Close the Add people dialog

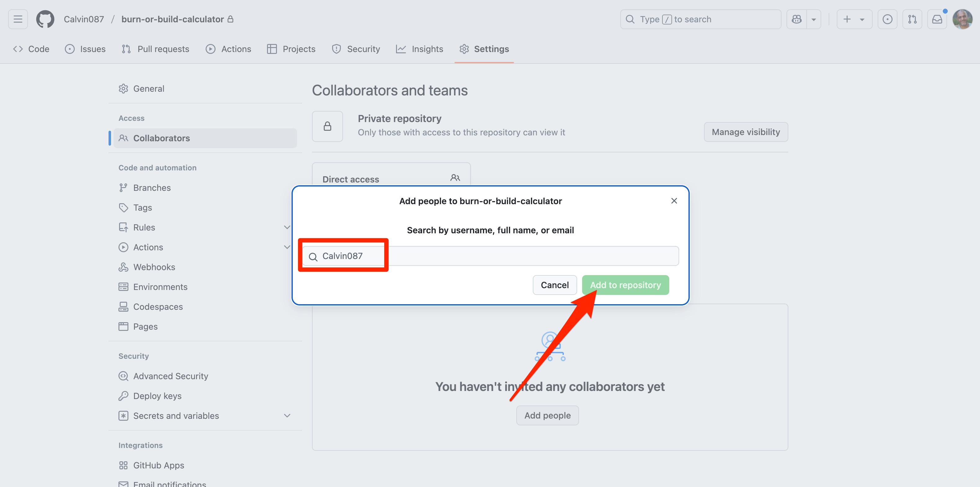coord(674,201)
